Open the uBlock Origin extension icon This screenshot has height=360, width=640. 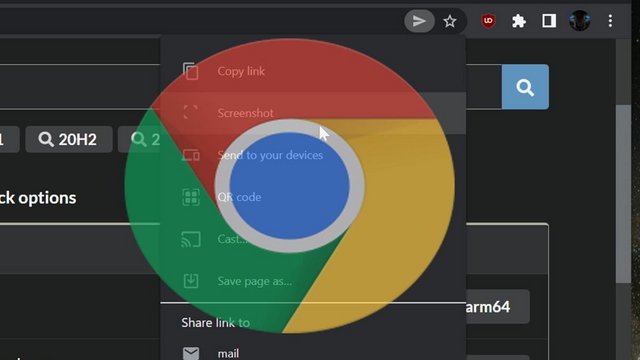point(488,21)
